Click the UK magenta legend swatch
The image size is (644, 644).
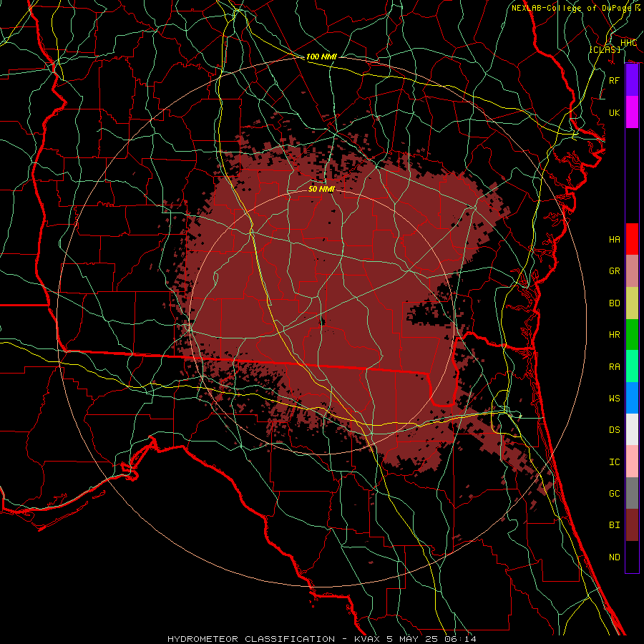pyautogui.click(x=632, y=112)
